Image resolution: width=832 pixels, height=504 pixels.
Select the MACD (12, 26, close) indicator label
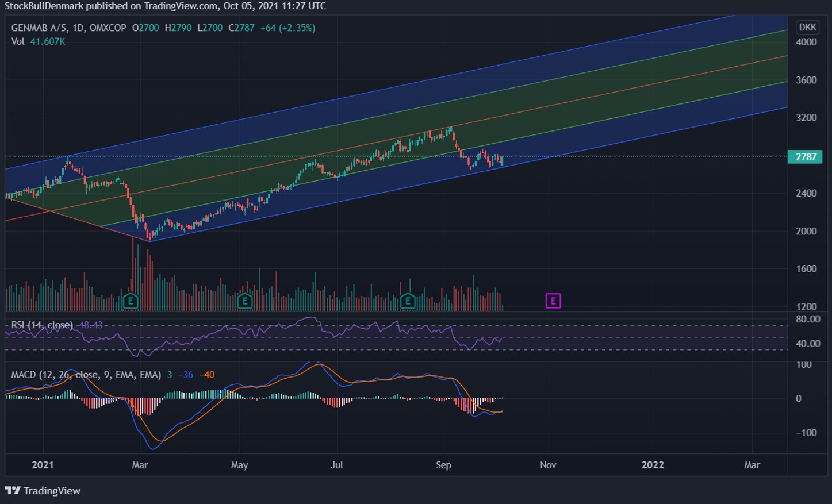pos(86,375)
